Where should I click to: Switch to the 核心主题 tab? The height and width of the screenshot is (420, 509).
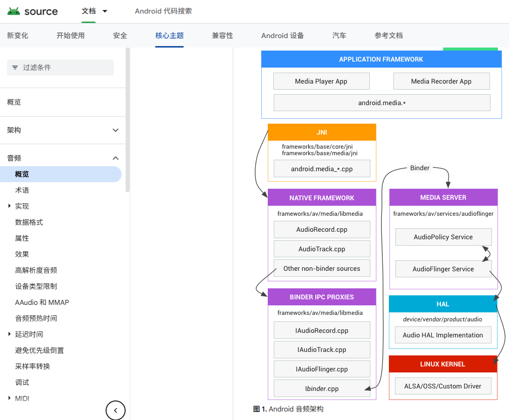tap(169, 36)
